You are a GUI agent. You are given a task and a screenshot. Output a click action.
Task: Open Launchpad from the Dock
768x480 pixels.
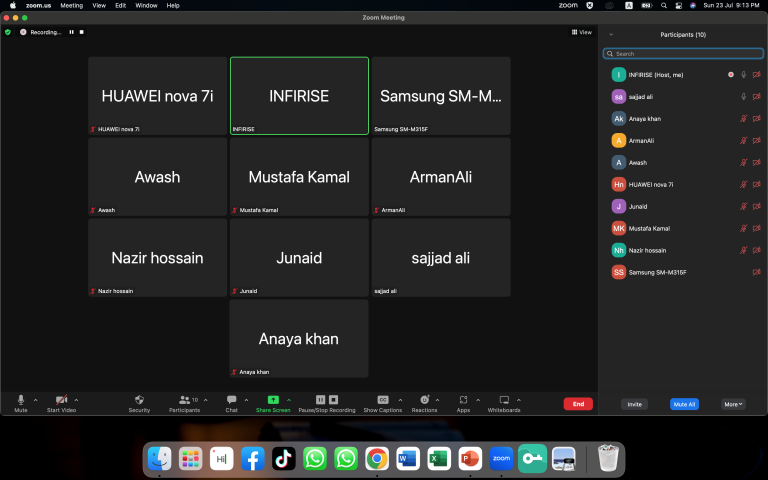point(191,459)
